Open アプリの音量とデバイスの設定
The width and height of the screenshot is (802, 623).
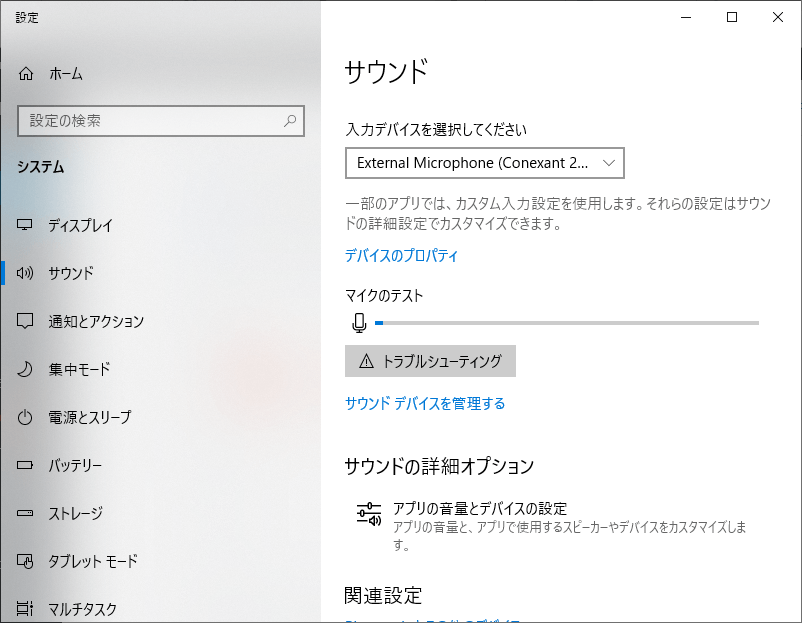pyautogui.click(x=480, y=509)
